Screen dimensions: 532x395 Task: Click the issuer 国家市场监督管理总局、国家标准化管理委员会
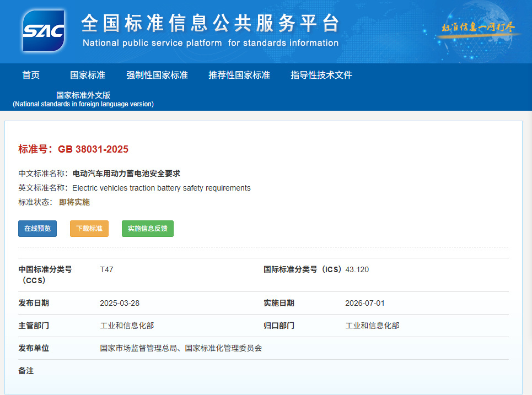point(181,348)
